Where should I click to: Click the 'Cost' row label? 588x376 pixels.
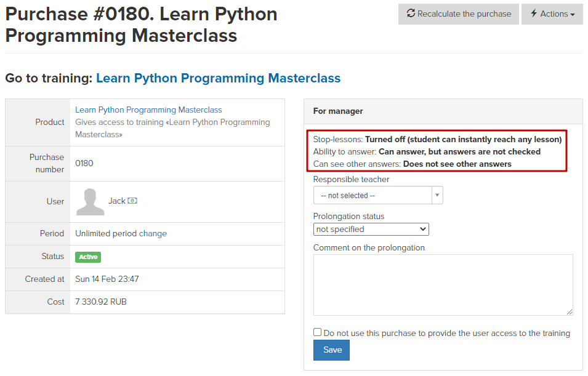tap(56, 302)
